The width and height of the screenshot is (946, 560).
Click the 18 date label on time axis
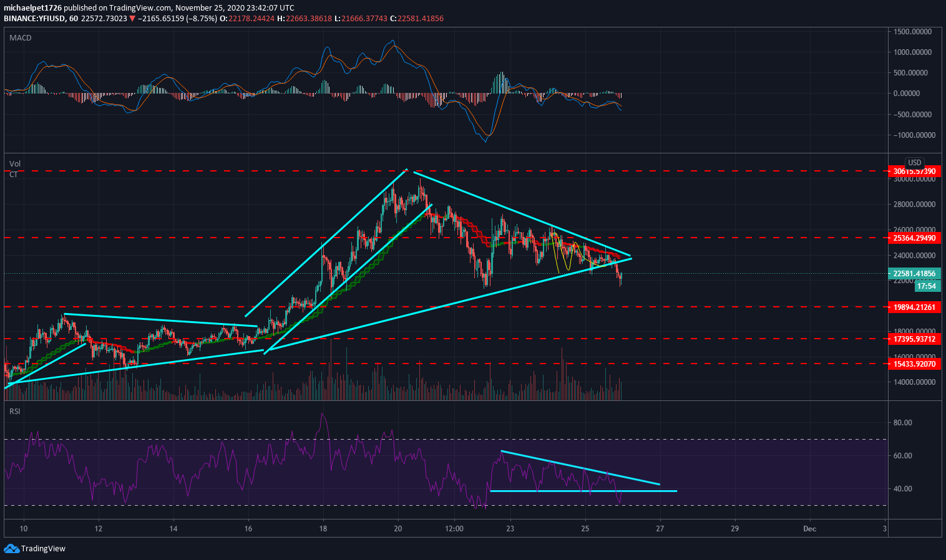323,529
